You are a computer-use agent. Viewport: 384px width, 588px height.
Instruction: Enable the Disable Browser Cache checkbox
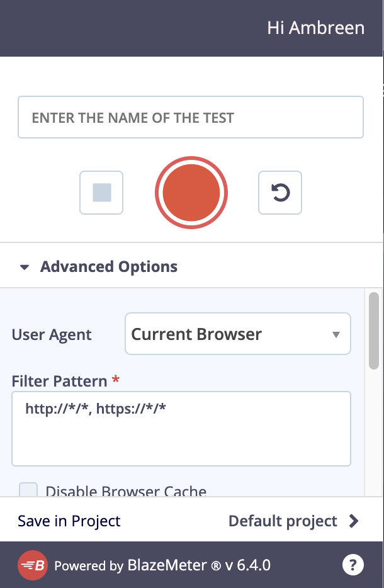[x=28, y=490]
